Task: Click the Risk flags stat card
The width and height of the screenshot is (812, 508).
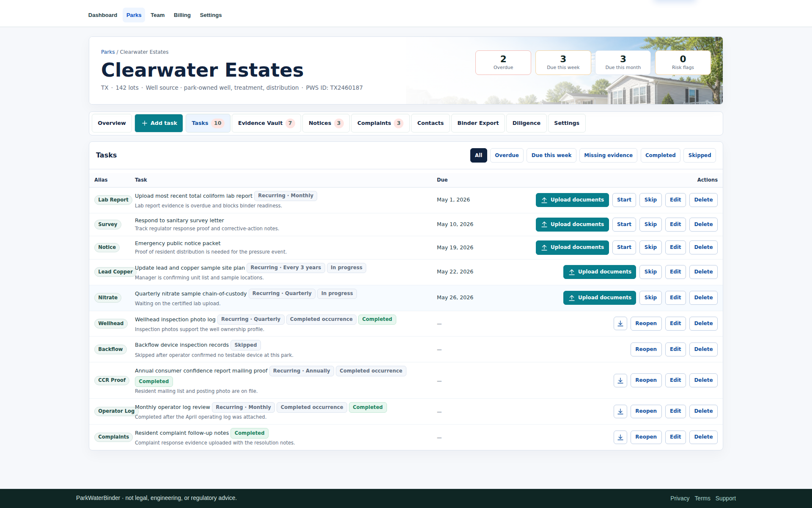Action: click(683, 63)
